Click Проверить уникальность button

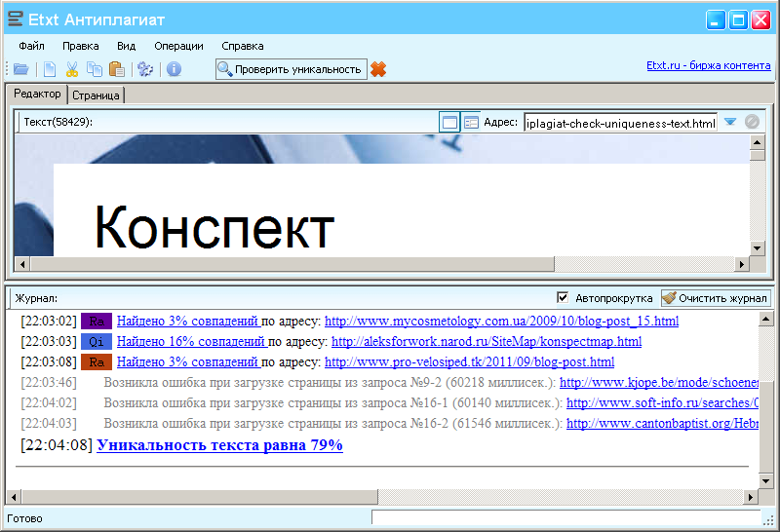pos(292,69)
